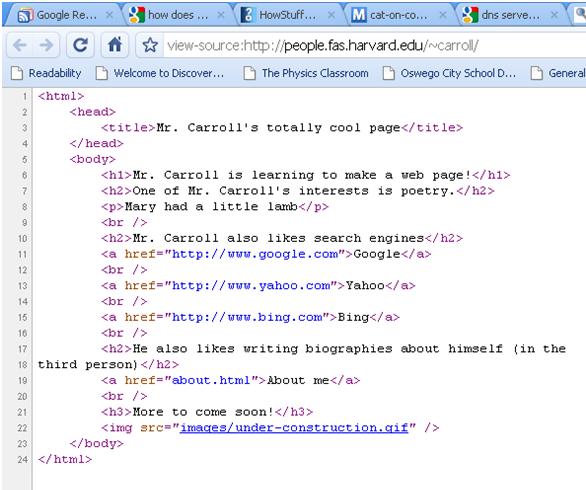Bookmark this page with the star icon
The width and height of the screenshot is (586, 490).
[x=150, y=45]
